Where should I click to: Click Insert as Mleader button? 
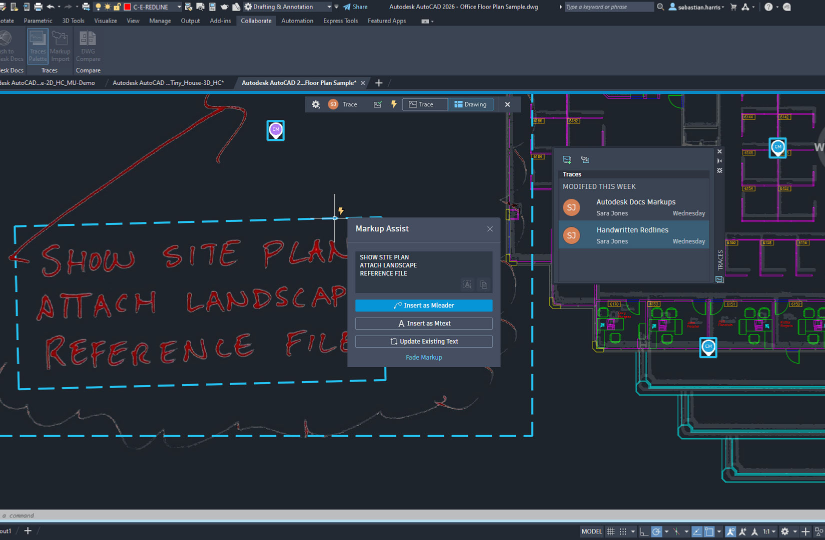pyautogui.click(x=424, y=305)
